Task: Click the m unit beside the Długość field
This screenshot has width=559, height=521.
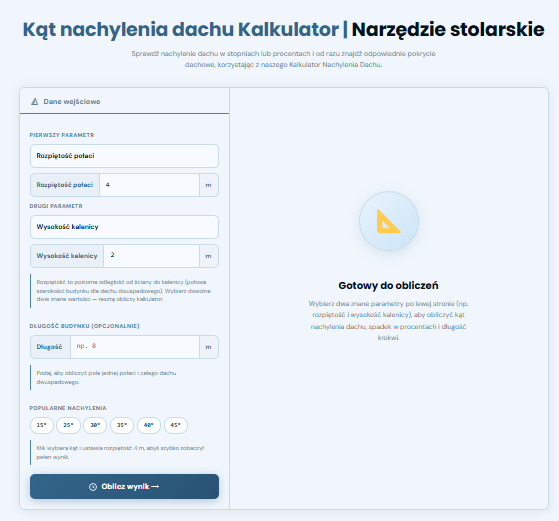Action: [x=209, y=347]
